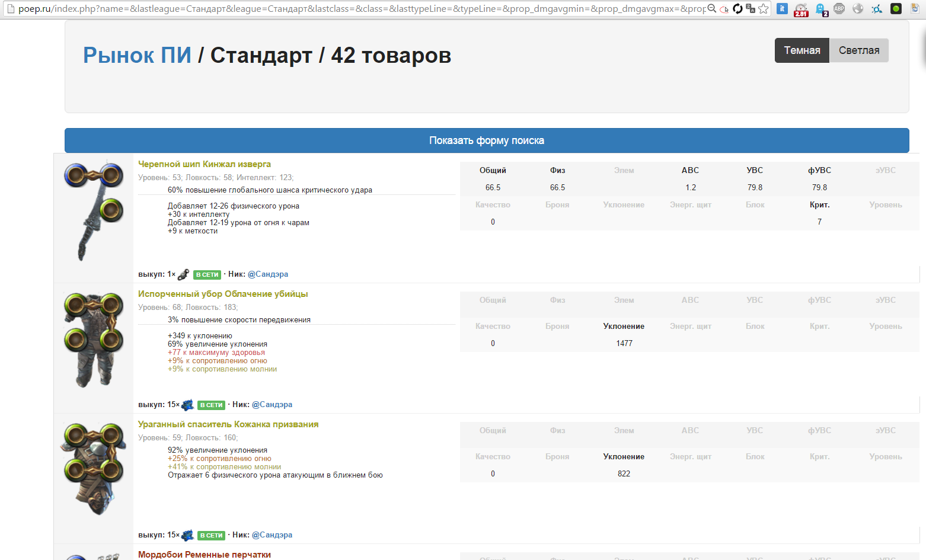
Task: Click В СЕТИ badge on Ураганный спаситель listing
Action: pyautogui.click(x=212, y=536)
